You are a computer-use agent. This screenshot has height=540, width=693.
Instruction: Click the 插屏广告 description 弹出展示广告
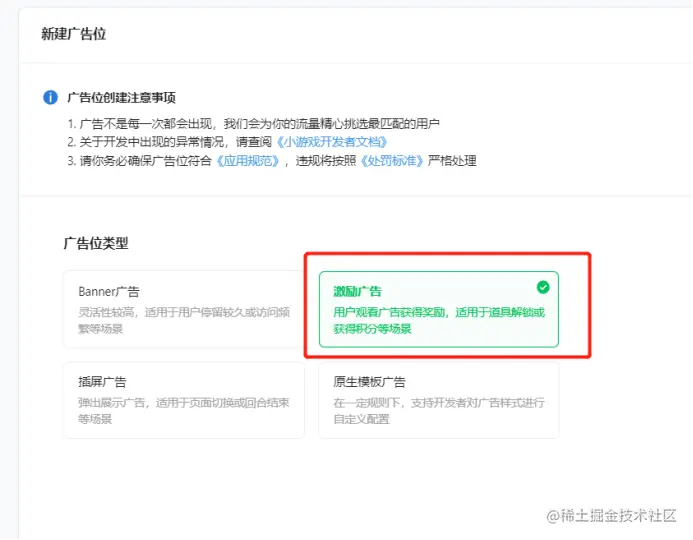tap(184, 411)
